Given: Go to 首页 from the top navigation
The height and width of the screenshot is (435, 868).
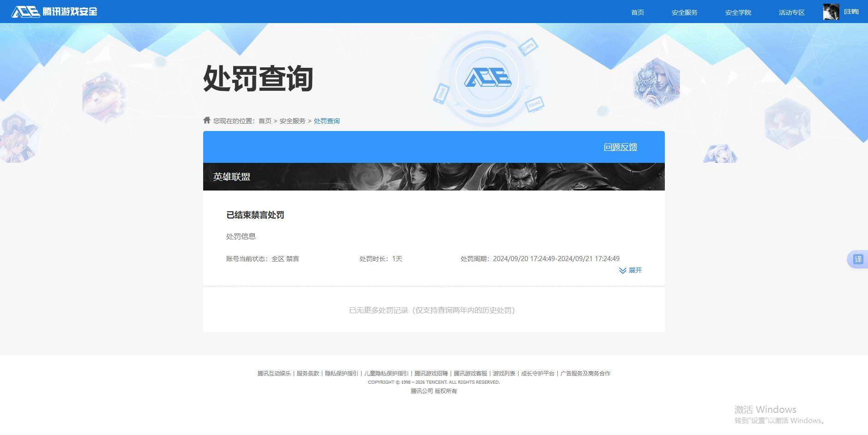Looking at the screenshot, I should 637,12.
